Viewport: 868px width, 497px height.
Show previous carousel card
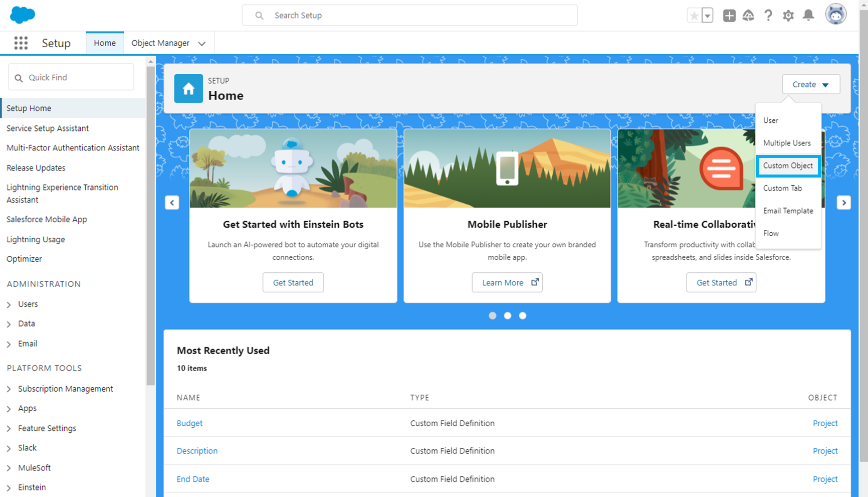coord(172,203)
